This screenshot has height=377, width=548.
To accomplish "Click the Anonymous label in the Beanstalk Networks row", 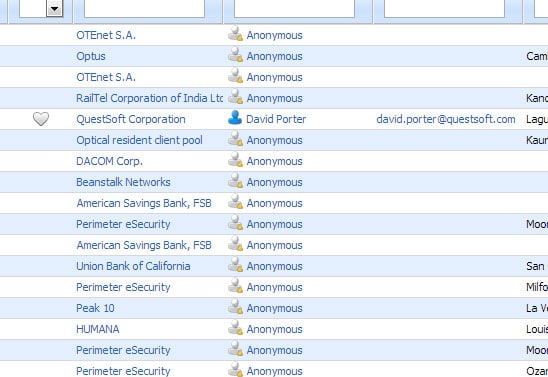I will 275,182.
